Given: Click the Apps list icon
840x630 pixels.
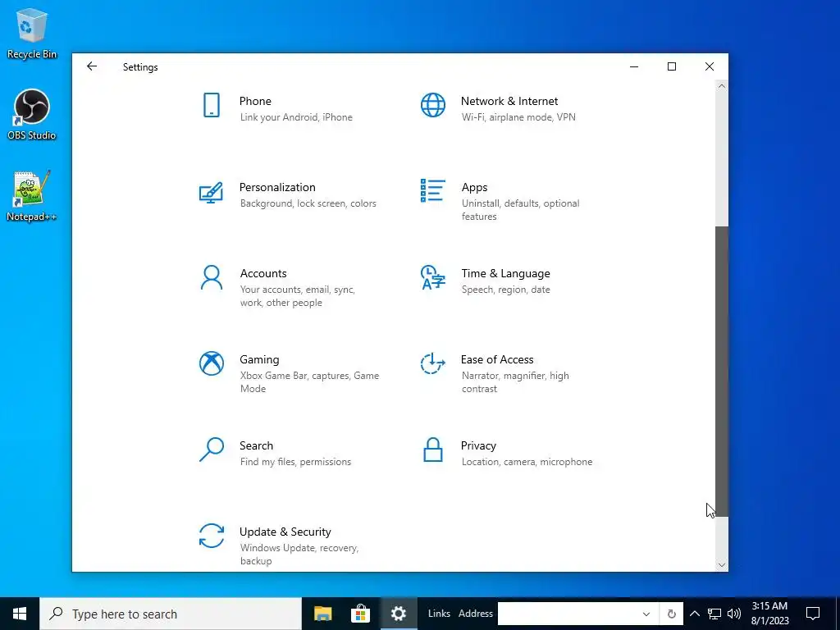Looking at the screenshot, I should click(x=433, y=190).
